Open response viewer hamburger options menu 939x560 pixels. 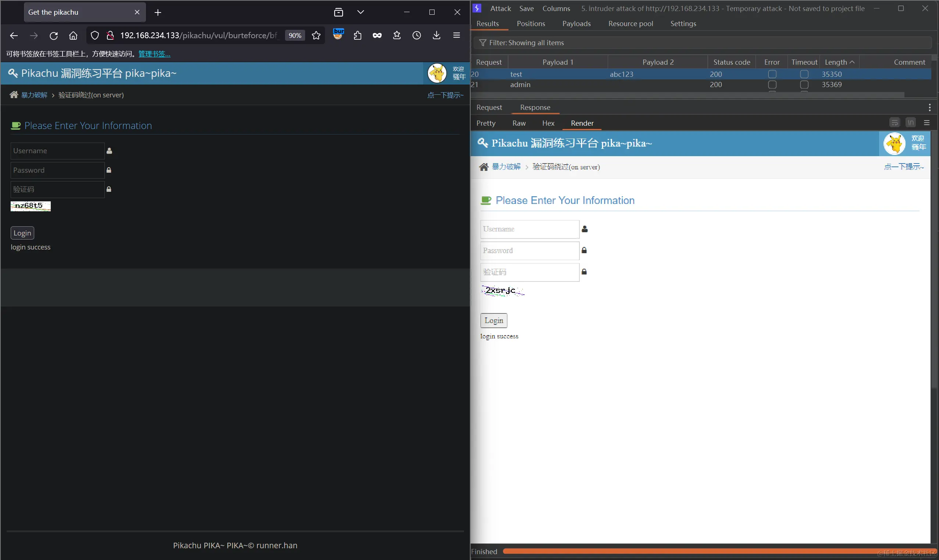point(926,123)
